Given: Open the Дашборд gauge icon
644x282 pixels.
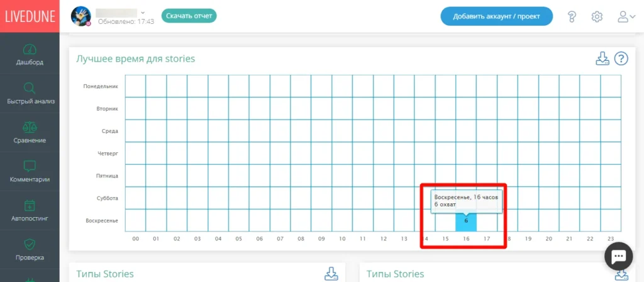Looking at the screenshot, I should 30,49.
